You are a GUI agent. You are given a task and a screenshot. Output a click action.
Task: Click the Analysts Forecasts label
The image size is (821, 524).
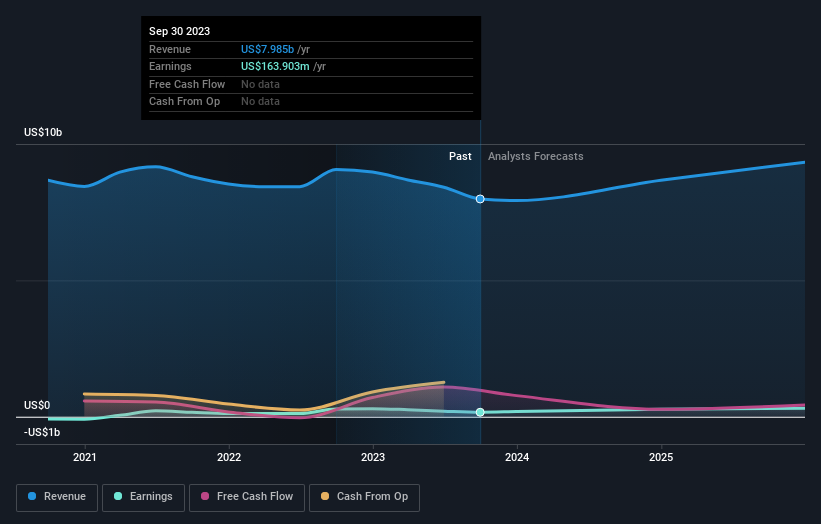536,156
